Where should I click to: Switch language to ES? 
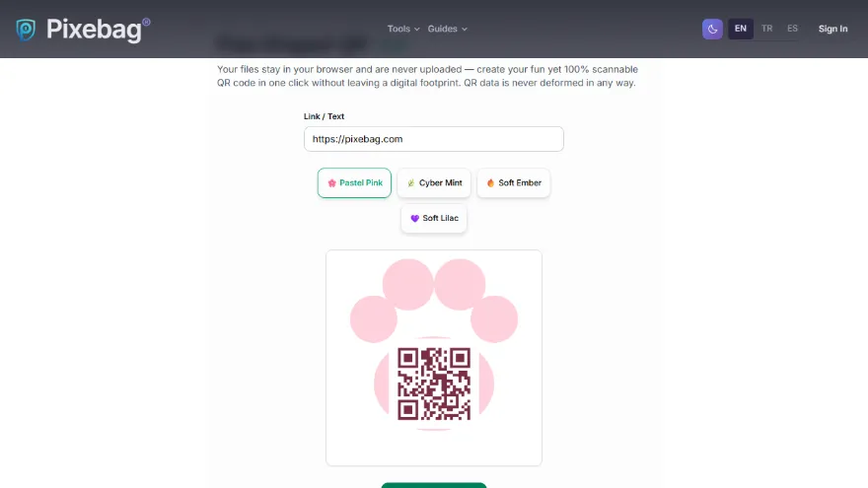[x=792, y=29]
